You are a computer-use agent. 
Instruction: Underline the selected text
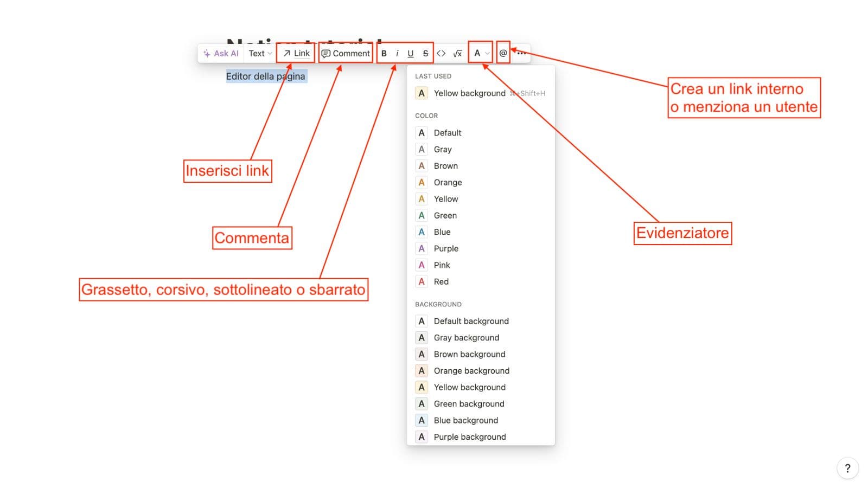click(411, 53)
